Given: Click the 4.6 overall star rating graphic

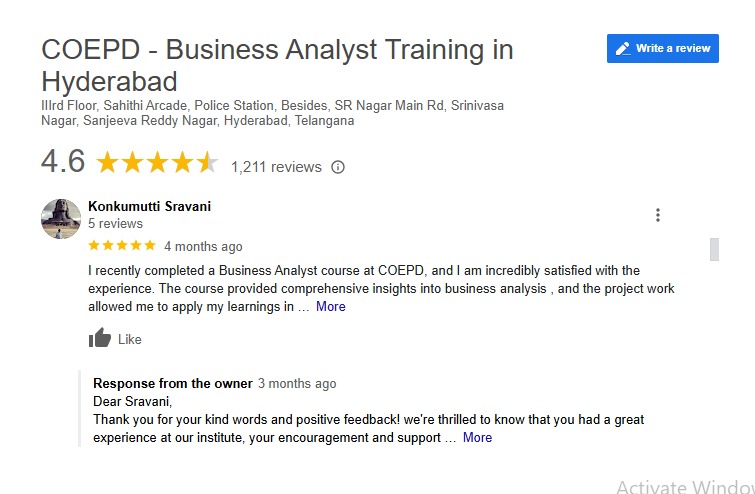Looking at the screenshot, I should (x=156, y=163).
